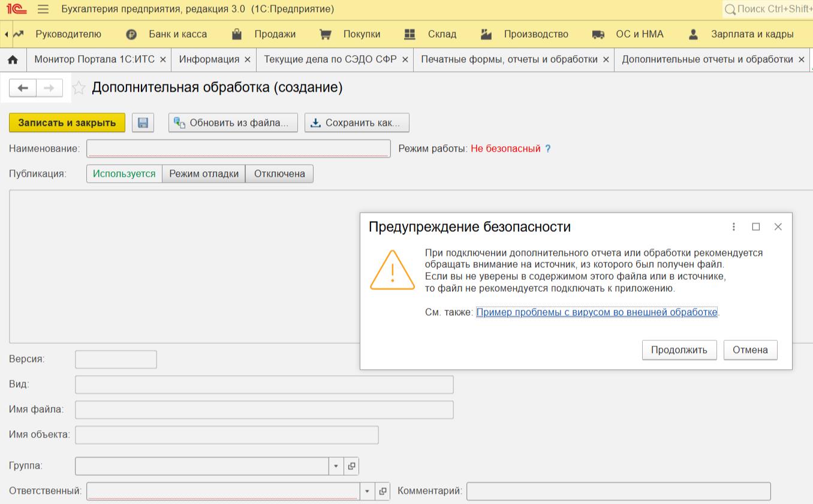This screenshot has width=813, height=504.
Task: Click the Версия field
Action: pos(116,360)
